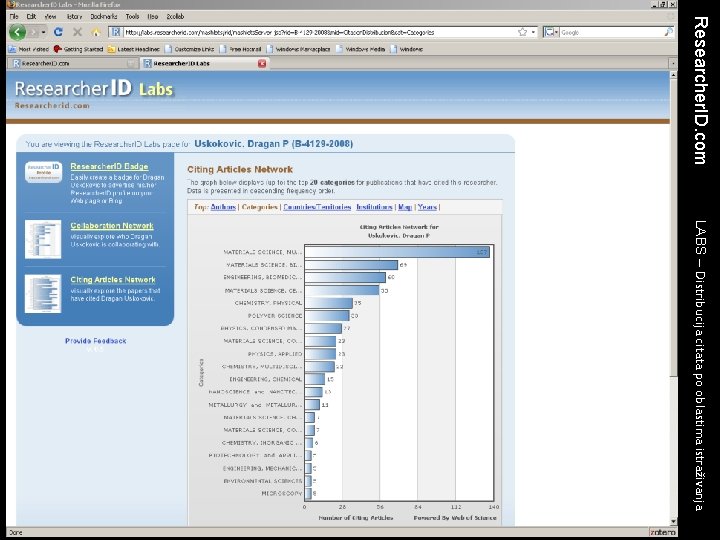Open the Map view link
This screenshot has height=540, width=720.
tap(405, 207)
